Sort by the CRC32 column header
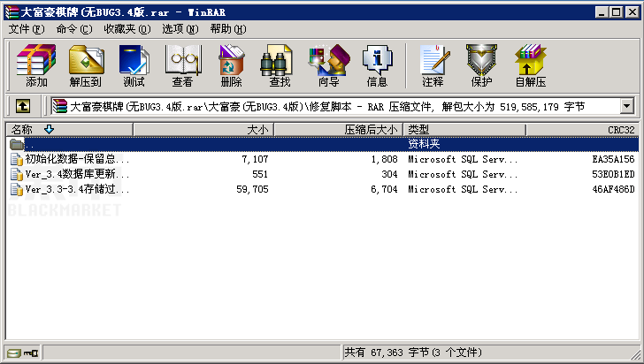This screenshot has height=364, width=644. (582, 130)
